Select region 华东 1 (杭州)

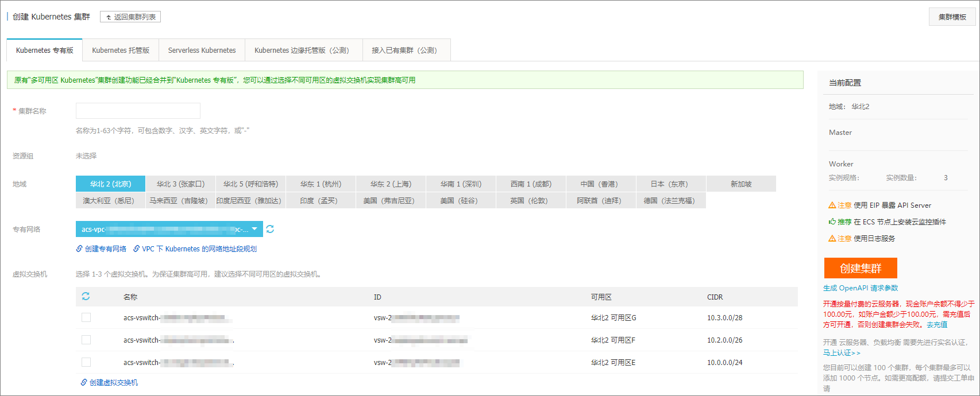coord(321,184)
